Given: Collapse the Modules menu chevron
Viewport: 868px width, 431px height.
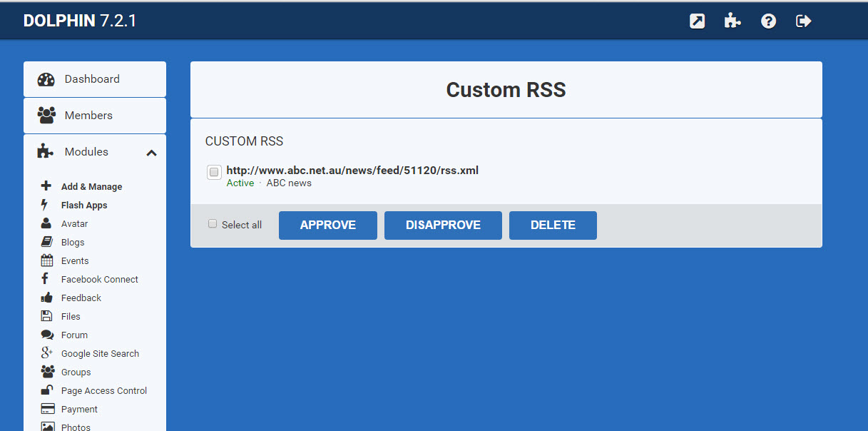Looking at the screenshot, I should click(151, 153).
